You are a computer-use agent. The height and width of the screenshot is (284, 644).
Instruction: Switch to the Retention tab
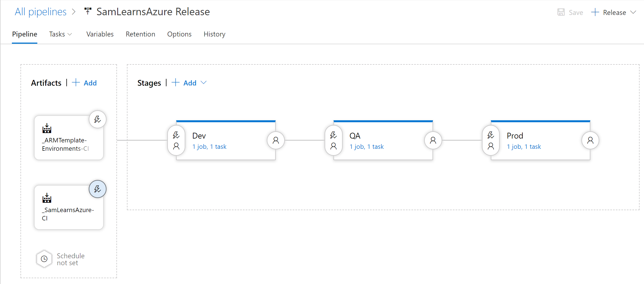(x=140, y=34)
